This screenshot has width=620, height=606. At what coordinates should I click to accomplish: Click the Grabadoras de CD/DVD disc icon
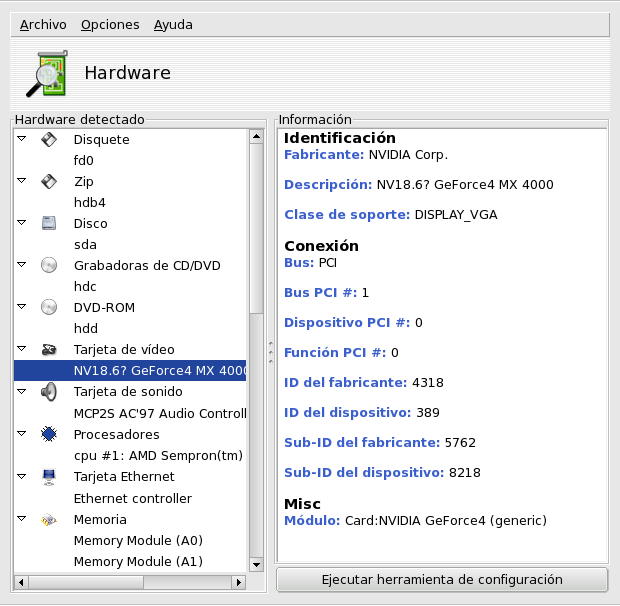click(x=49, y=265)
